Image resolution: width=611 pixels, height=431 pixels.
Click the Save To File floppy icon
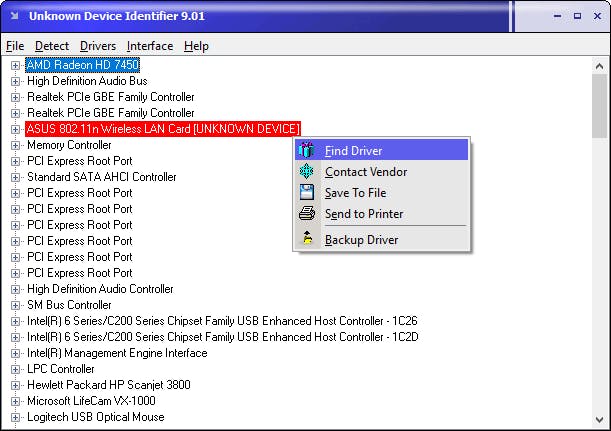(x=307, y=193)
